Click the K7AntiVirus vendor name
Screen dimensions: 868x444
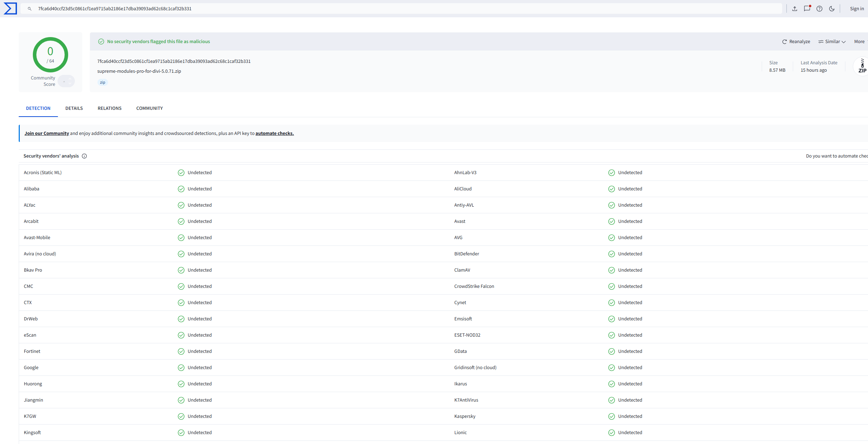466,400
